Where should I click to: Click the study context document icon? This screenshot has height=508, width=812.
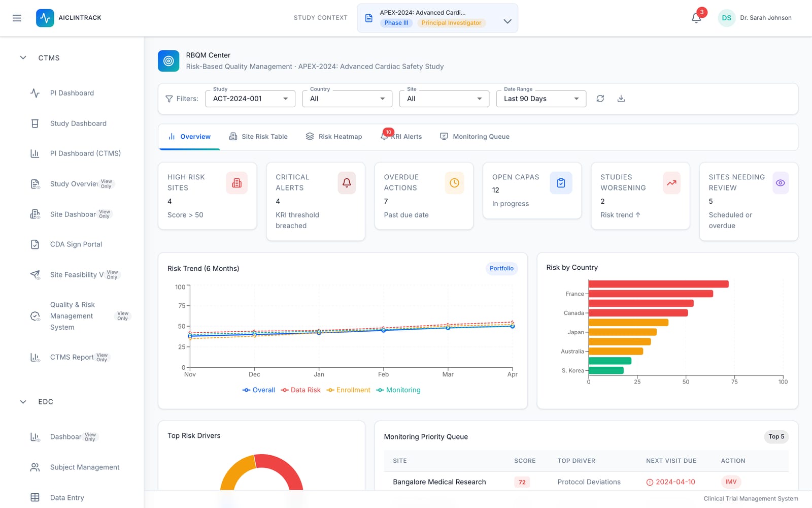pos(369,18)
